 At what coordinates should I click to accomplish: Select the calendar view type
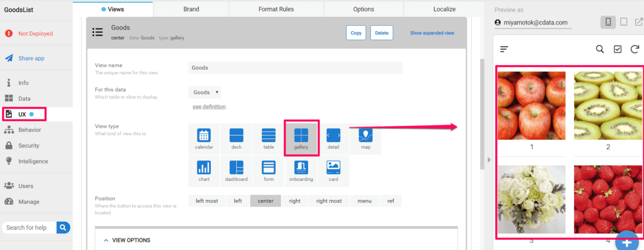204,139
